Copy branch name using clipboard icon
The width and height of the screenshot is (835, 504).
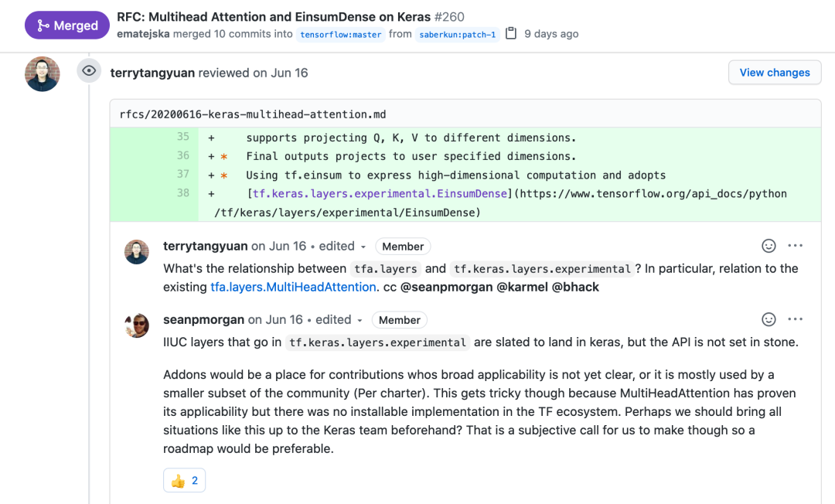511,33
